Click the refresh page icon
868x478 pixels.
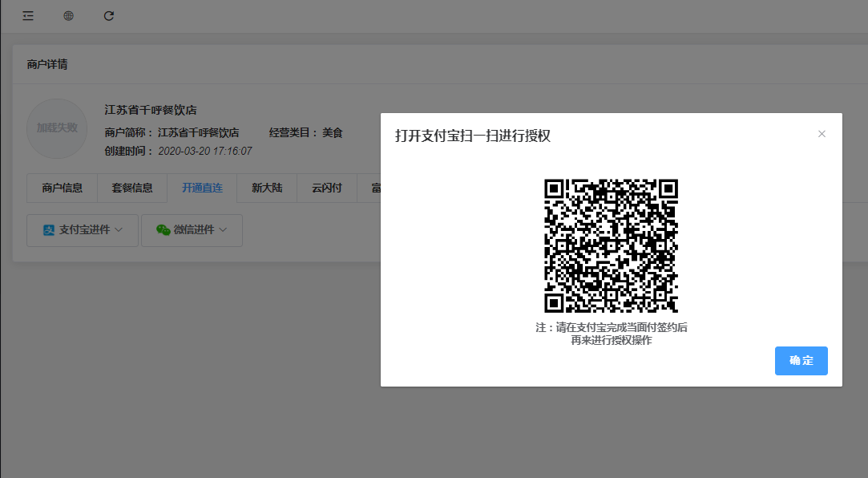[x=109, y=16]
